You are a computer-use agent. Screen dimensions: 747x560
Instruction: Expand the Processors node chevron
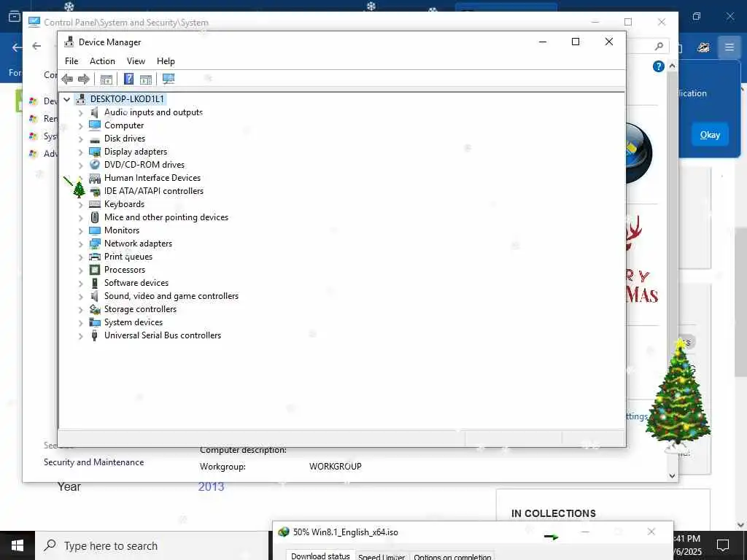(x=80, y=271)
